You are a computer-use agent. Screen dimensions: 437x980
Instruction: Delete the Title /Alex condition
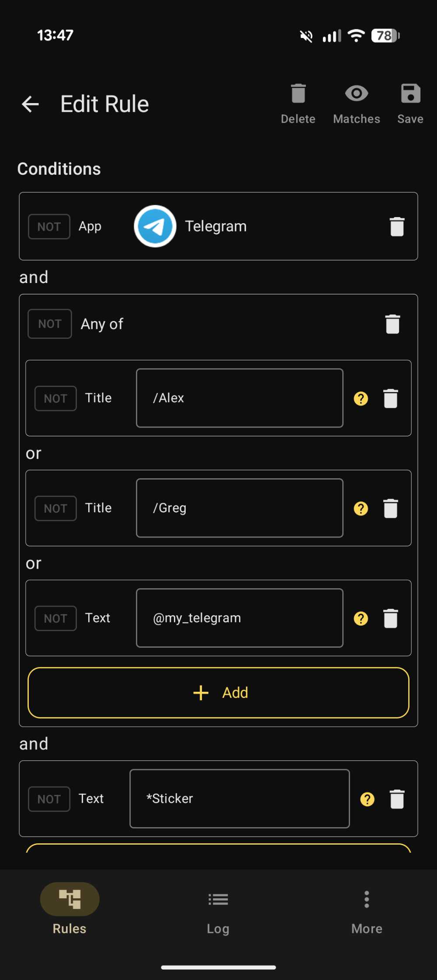pos(390,398)
